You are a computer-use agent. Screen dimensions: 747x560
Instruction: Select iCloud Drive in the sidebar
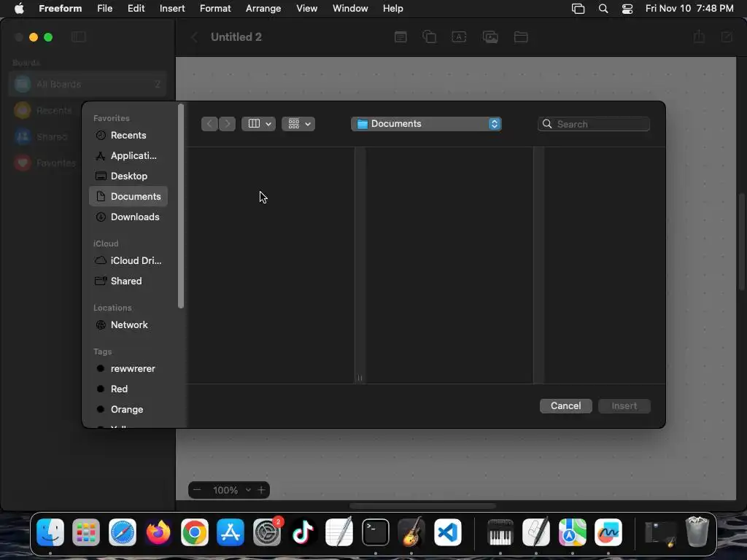click(x=128, y=260)
